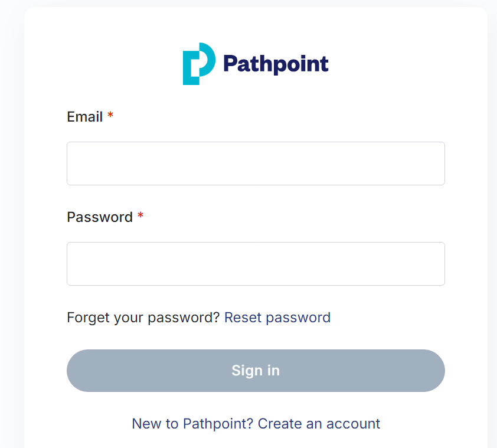
Task: Click the Pathpoint wordmark text
Action: click(276, 63)
